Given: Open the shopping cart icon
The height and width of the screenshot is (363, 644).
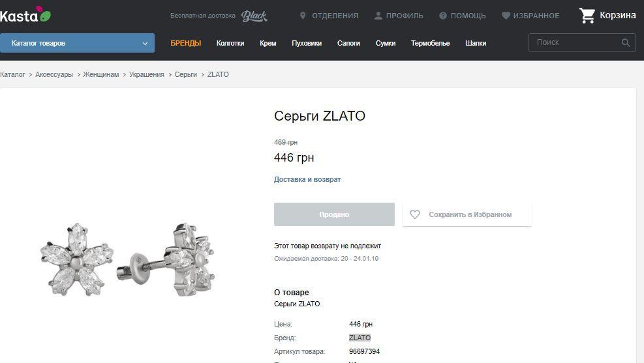Looking at the screenshot, I should (x=587, y=16).
